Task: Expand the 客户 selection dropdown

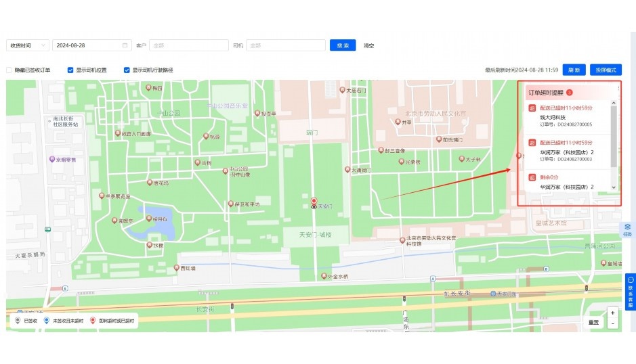Action: 188,45
